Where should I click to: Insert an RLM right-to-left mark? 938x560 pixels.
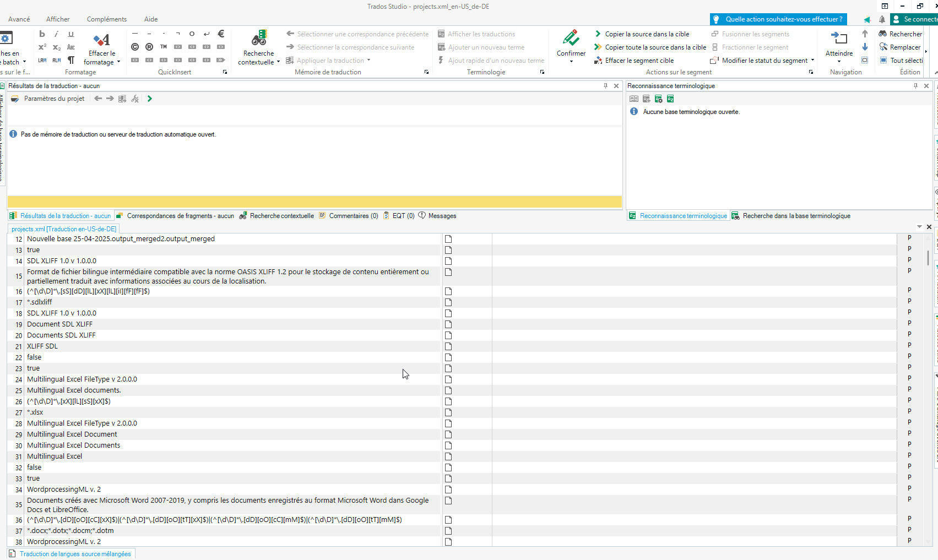pyautogui.click(x=57, y=61)
